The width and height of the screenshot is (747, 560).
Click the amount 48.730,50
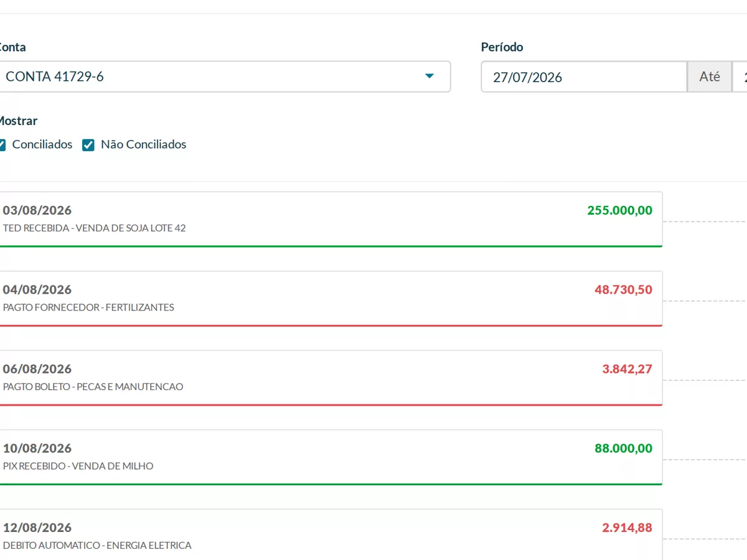pos(624,289)
